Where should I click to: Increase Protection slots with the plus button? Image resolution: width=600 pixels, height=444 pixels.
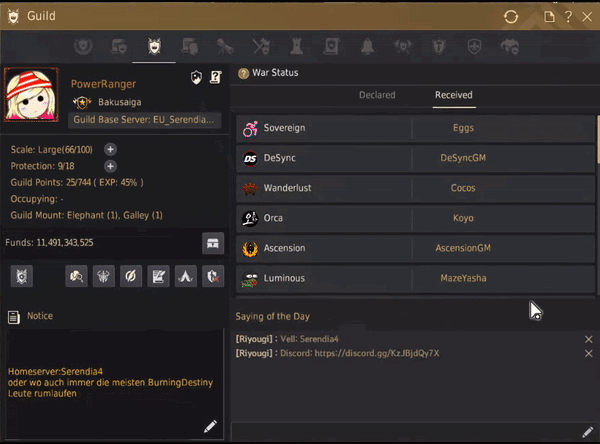pos(110,166)
